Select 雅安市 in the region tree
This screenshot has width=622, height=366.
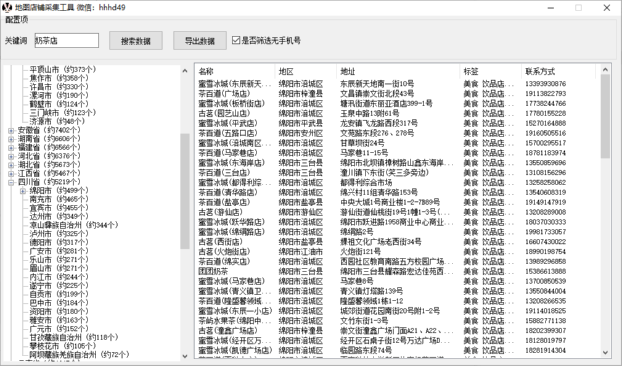(59, 320)
